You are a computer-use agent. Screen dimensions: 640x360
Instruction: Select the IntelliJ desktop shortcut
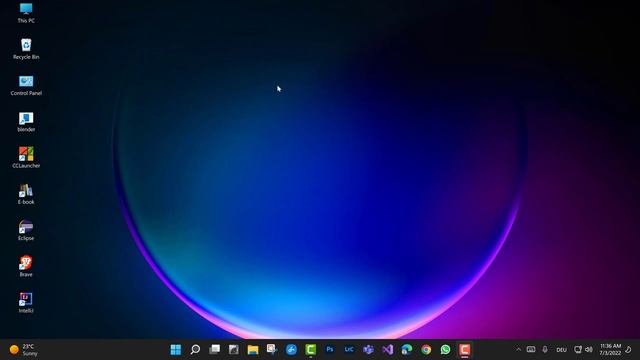click(26, 303)
